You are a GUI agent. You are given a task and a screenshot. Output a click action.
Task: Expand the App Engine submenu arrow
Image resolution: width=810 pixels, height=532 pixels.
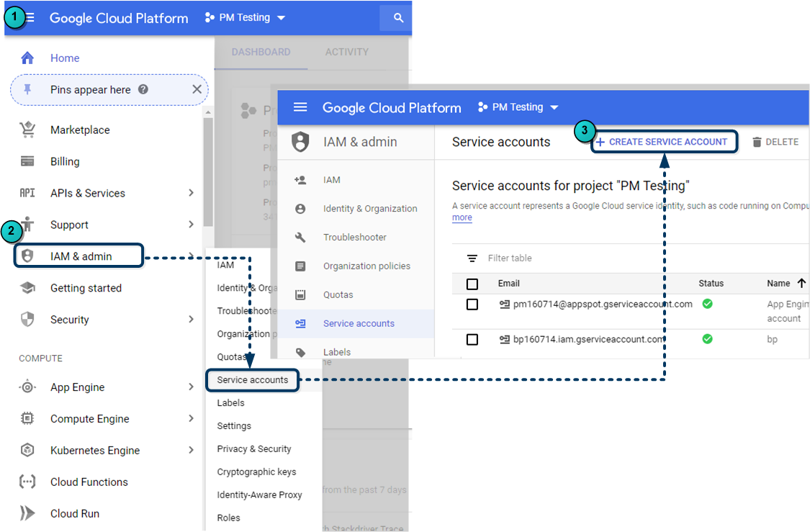pos(191,387)
